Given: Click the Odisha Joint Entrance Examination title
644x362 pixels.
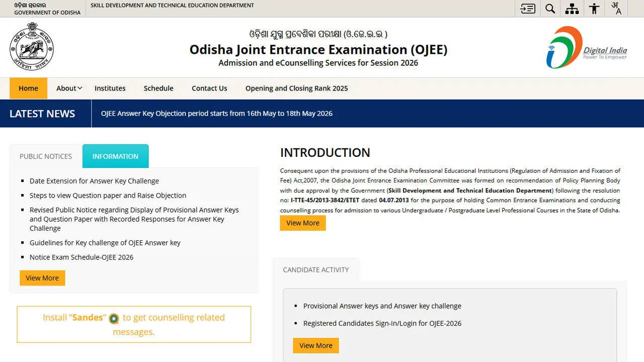Looking at the screenshot, I should tap(318, 49).
